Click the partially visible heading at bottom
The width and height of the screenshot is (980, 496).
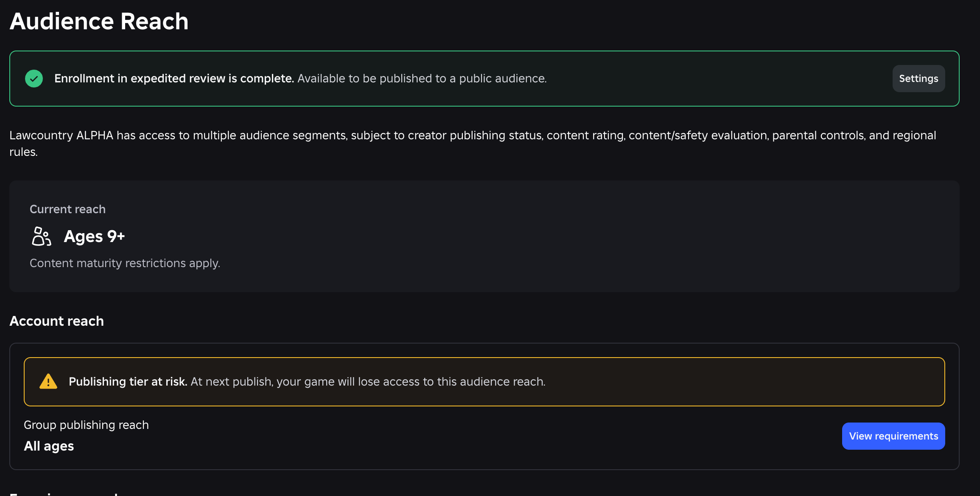click(x=64, y=493)
